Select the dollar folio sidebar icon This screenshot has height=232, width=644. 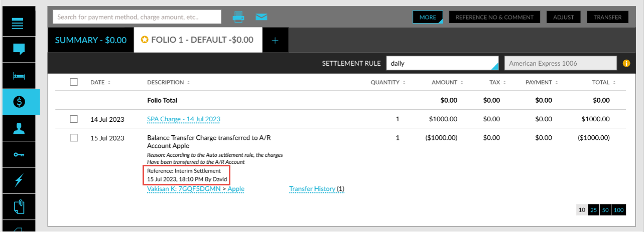tap(19, 102)
